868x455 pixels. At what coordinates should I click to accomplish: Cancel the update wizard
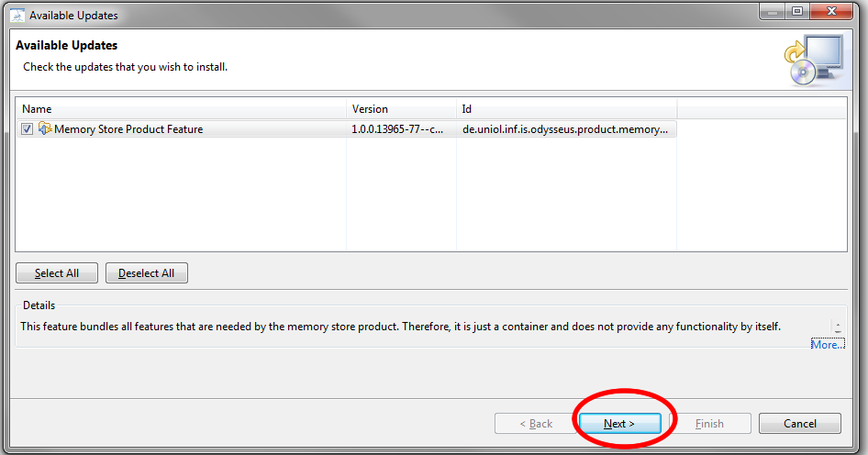799,424
